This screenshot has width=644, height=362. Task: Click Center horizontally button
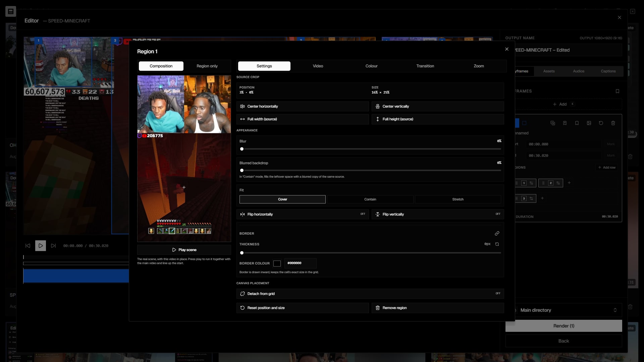[x=303, y=106]
